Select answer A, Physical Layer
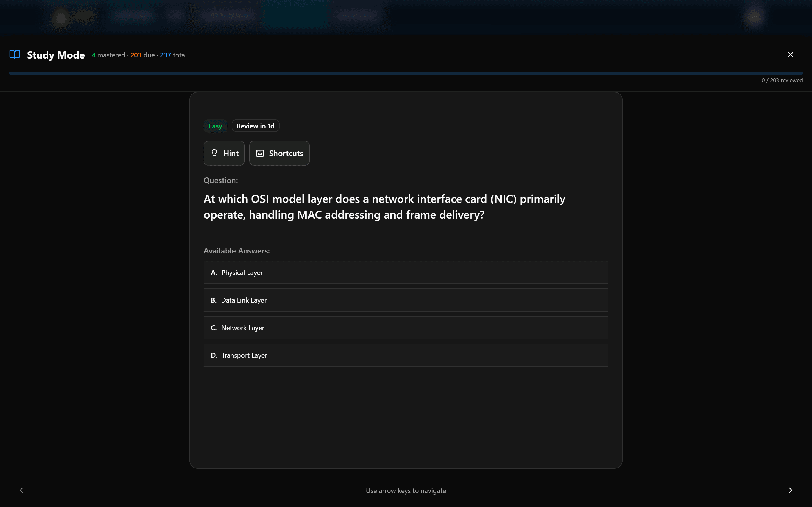The height and width of the screenshot is (507, 812). (x=405, y=272)
